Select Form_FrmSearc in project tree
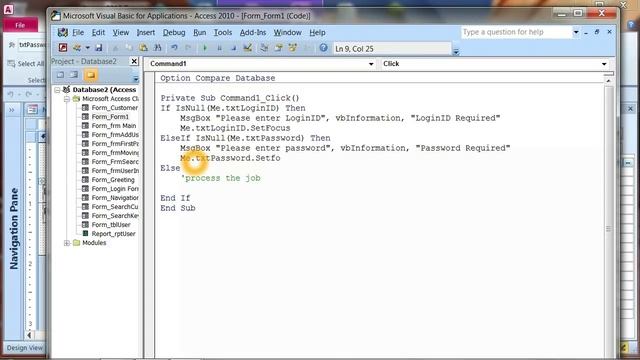640x360 pixels. click(x=115, y=162)
